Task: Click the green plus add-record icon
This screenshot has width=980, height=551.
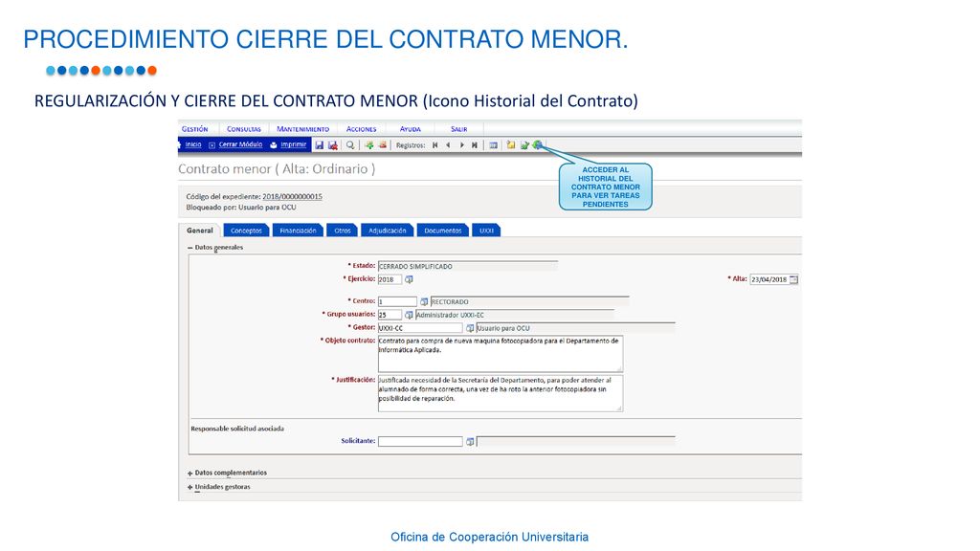Action: 368,145
